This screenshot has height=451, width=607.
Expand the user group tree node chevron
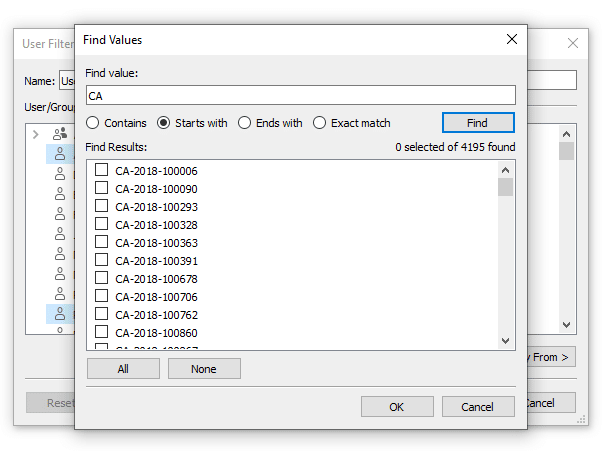click(36, 134)
